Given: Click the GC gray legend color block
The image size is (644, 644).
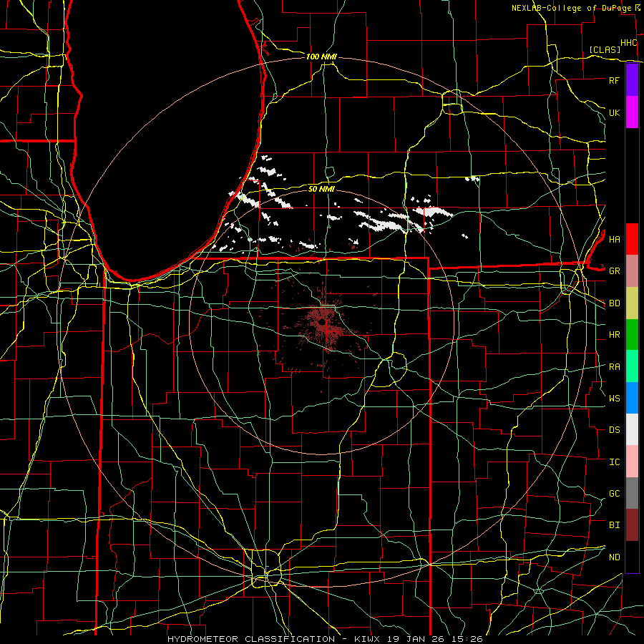Looking at the screenshot, I should (632, 493).
